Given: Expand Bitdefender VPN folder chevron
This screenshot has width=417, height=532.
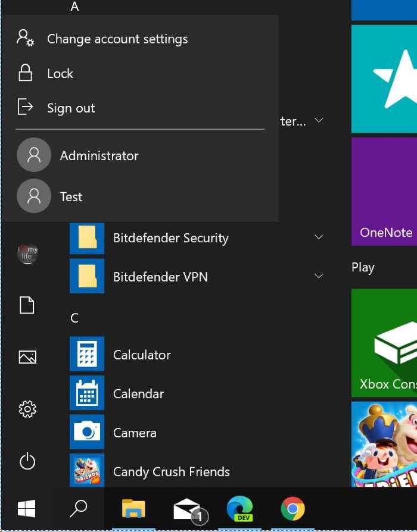Looking at the screenshot, I should (319, 276).
